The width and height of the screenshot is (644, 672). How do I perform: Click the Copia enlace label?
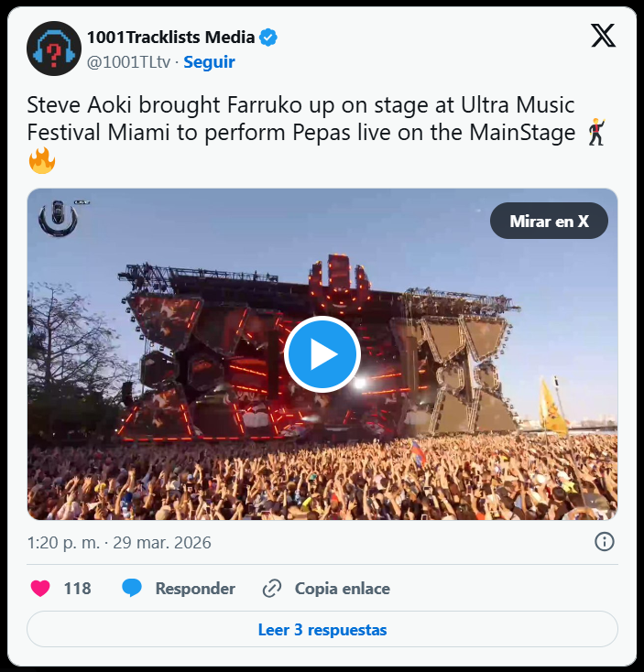point(342,589)
